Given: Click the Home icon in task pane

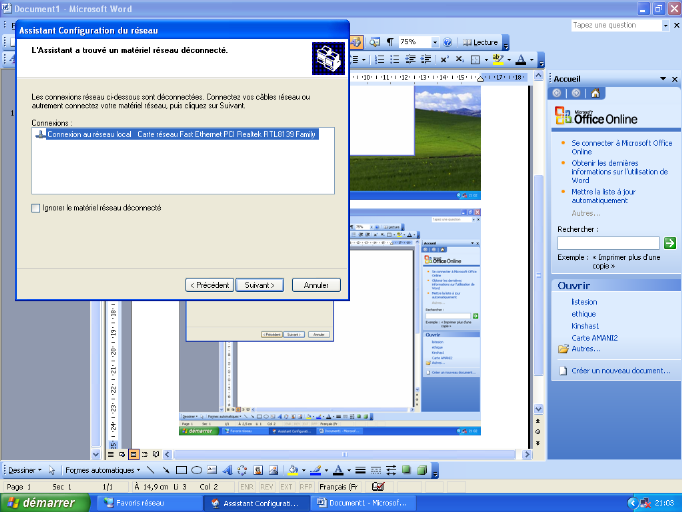Looking at the screenshot, I should (596, 93).
